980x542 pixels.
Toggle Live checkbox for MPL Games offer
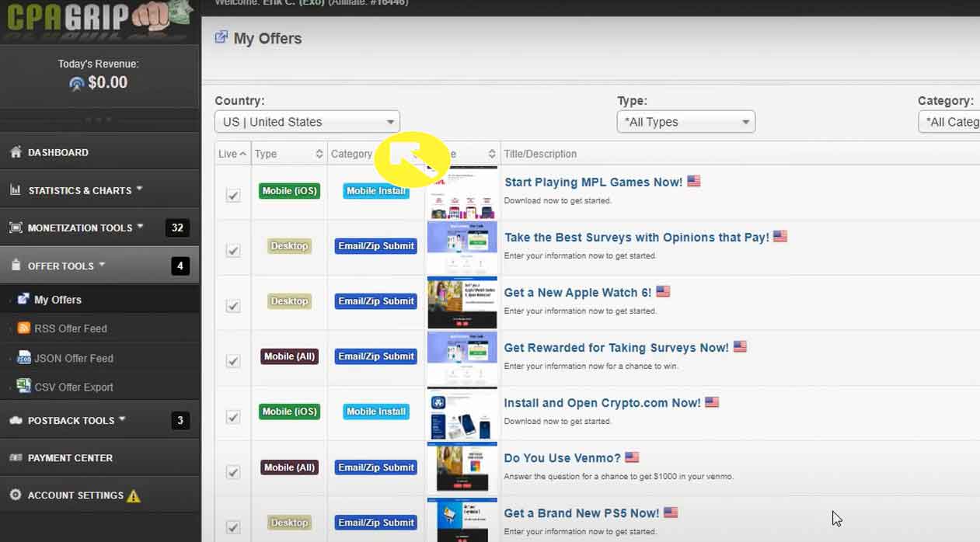[233, 195]
